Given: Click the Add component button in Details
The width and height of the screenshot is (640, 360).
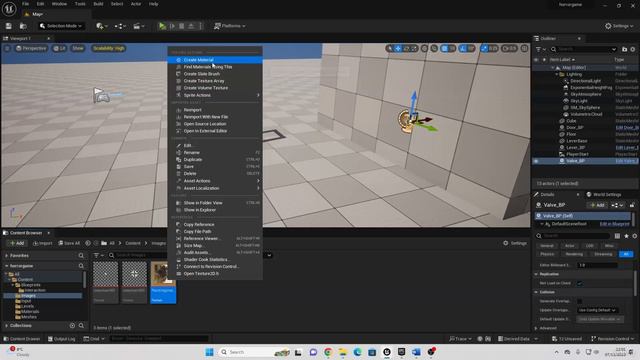Looking at the screenshot, I should tap(598, 205).
